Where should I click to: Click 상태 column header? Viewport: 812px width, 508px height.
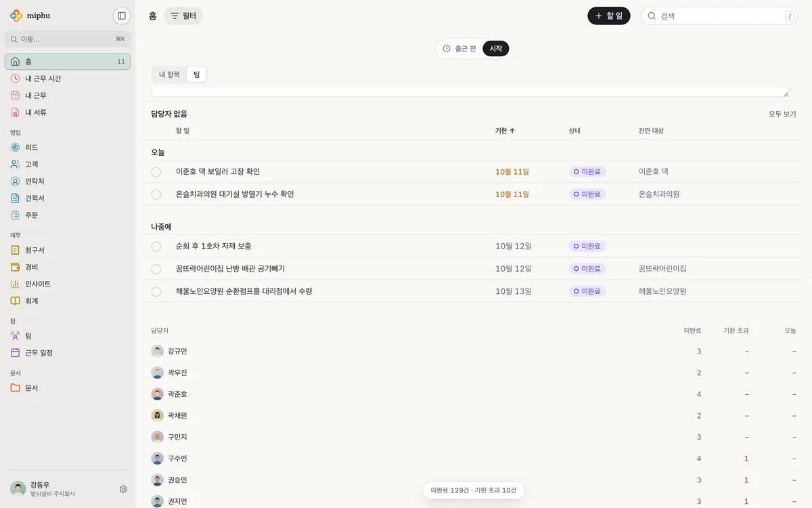click(574, 131)
